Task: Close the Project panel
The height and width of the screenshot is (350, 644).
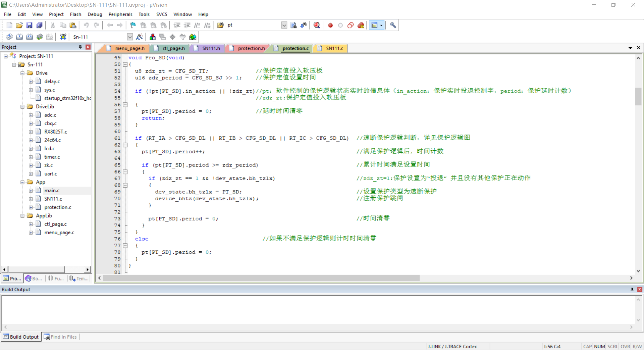Action: [88, 47]
